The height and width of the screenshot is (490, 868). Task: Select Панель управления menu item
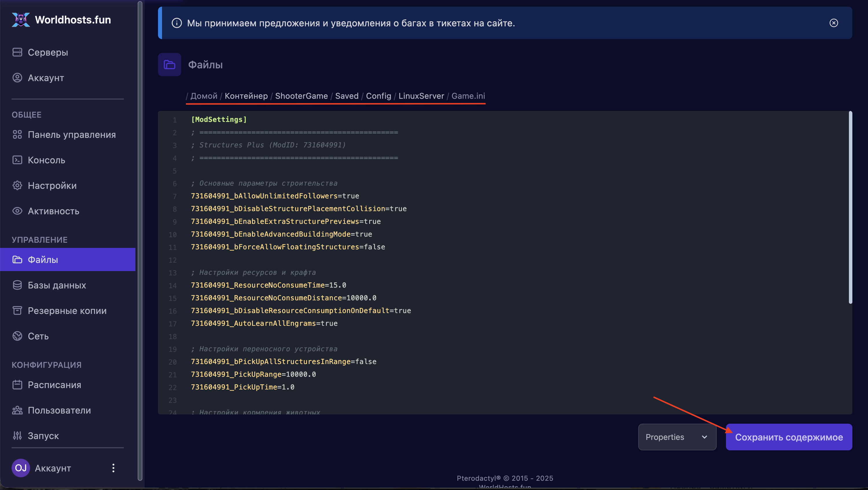point(71,135)
